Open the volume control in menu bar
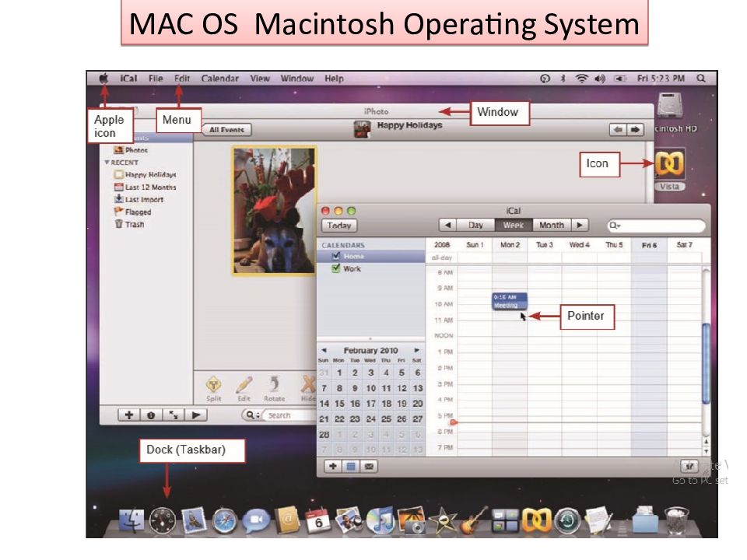 [x=600, y=79]
